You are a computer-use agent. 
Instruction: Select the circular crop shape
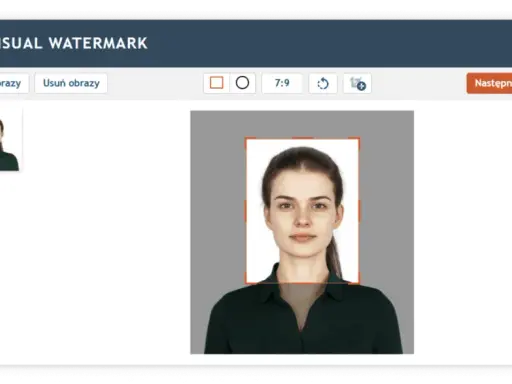tap(242, 83)
